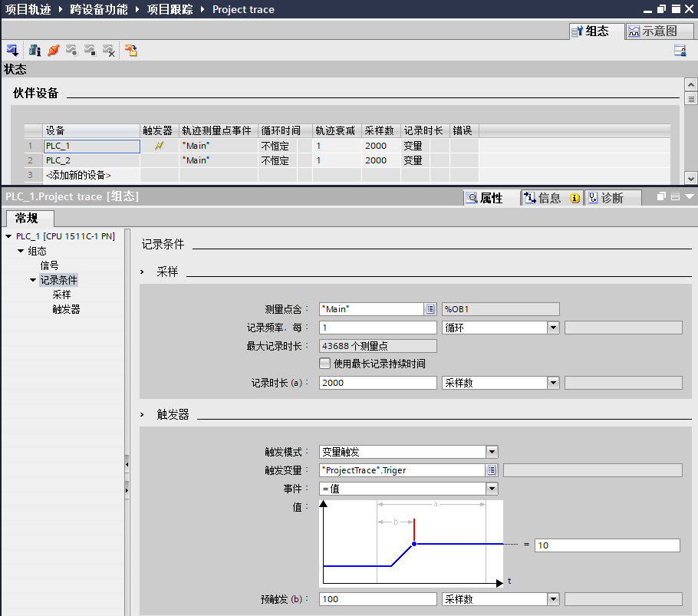The image size is (698, 616).
Task: Click the download trace to device icon
Action: (x=12, y=51)
